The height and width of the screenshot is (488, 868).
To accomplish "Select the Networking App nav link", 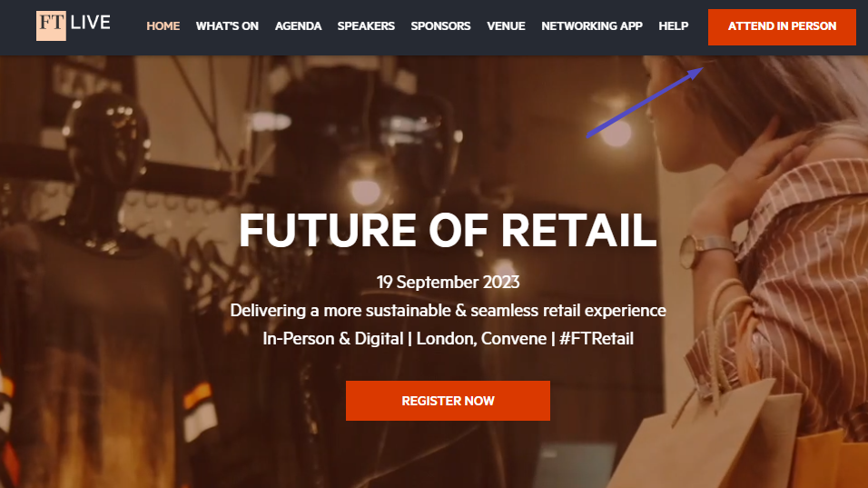I will click(x=592, y=26).
